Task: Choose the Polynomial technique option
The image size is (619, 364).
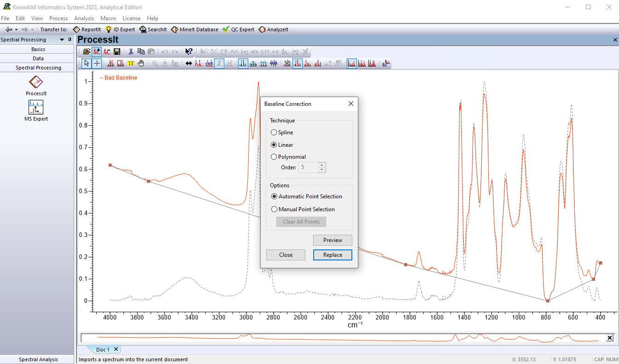Action: click(x=274, y=157)
